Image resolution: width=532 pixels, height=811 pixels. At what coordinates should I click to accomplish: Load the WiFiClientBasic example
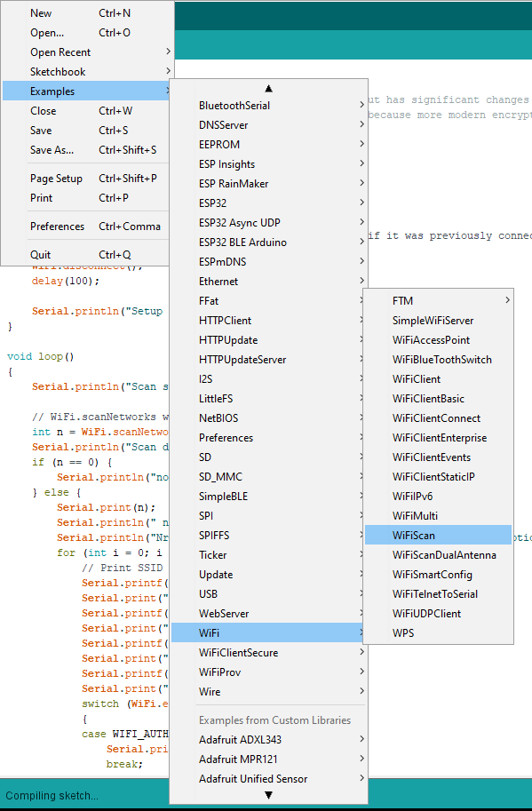coord(439,399)
